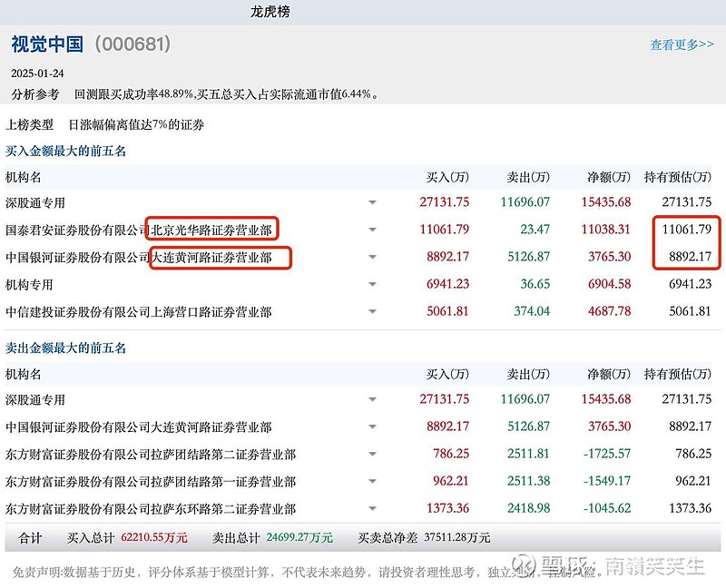Image resolution: width=726 pixels, height=588 pixels.
Task: Expand 东方财富拉萨团结路第二证券营业部 row
Action: [372, 456]
